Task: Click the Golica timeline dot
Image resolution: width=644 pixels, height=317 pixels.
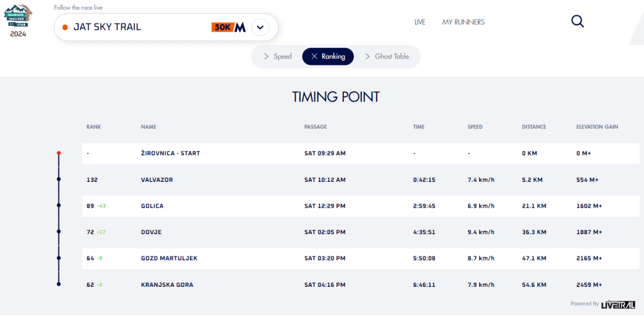Action: coord(58,206)
